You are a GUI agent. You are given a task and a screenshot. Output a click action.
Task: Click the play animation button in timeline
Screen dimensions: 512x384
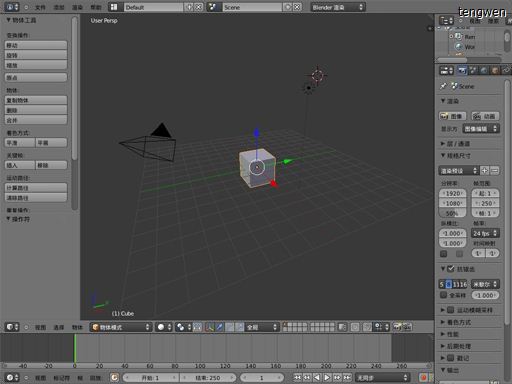tap(327, 377)
